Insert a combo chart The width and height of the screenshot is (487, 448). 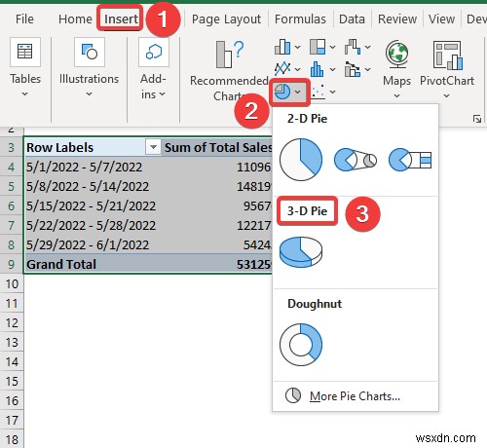point(353,69)
